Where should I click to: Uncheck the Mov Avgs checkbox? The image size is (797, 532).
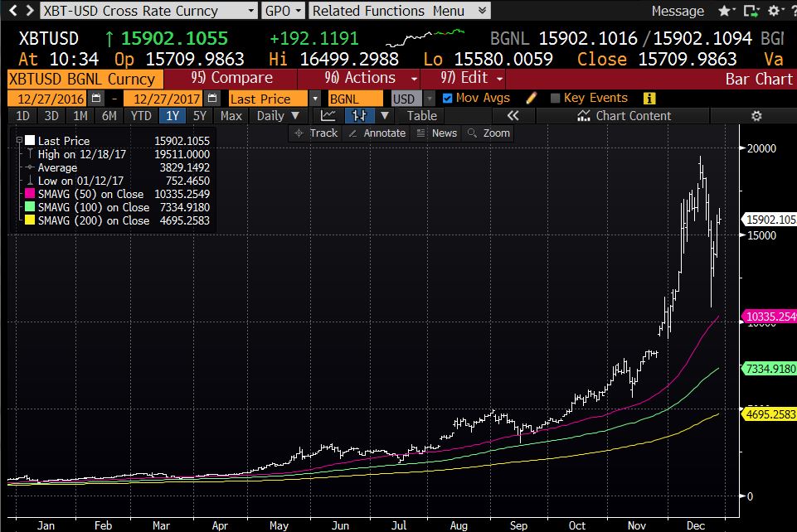coord(448,98)
